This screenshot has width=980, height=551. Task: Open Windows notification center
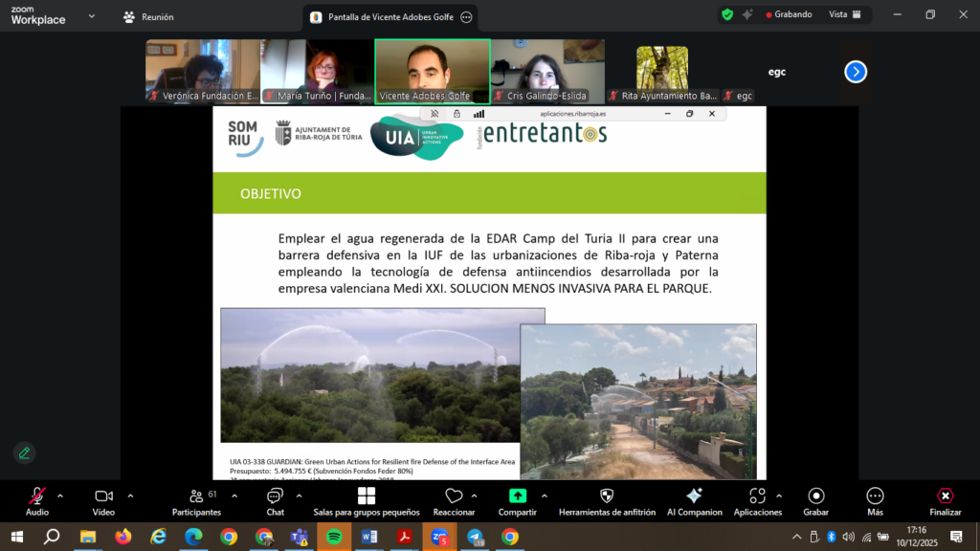click(x=956, y=537)
